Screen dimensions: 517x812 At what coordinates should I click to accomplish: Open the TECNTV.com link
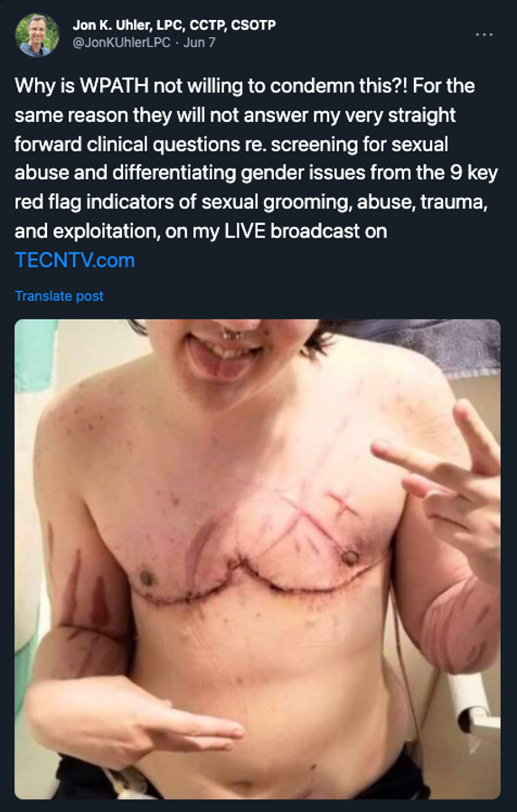click(75, 260)
